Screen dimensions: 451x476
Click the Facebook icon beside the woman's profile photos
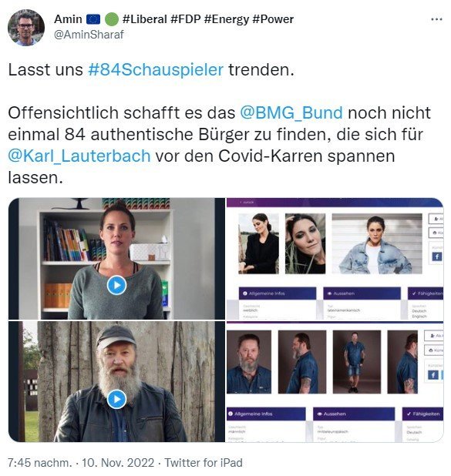click(437, 256)
